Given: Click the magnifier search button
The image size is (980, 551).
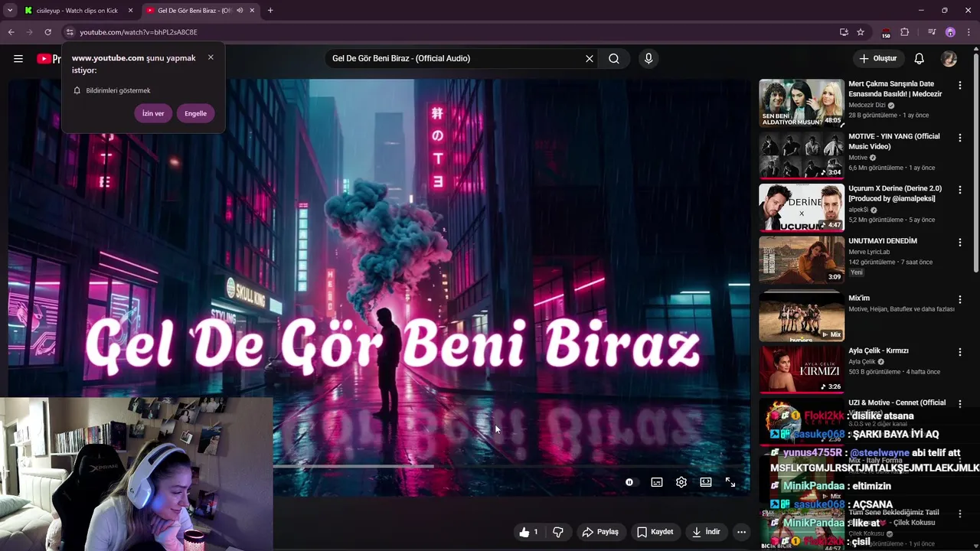Looking at the screenshot, I should (614, 59).
